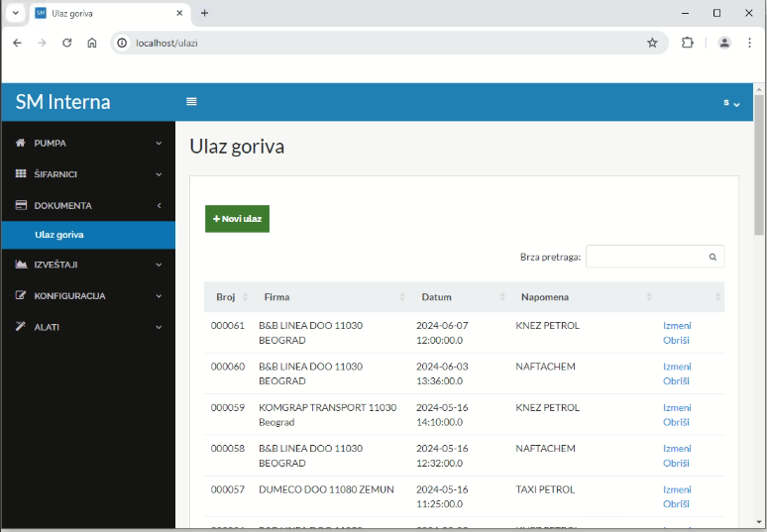
Task: Click the search magnifier icon in Brza pretraga
Action: (x=712, y=257)
